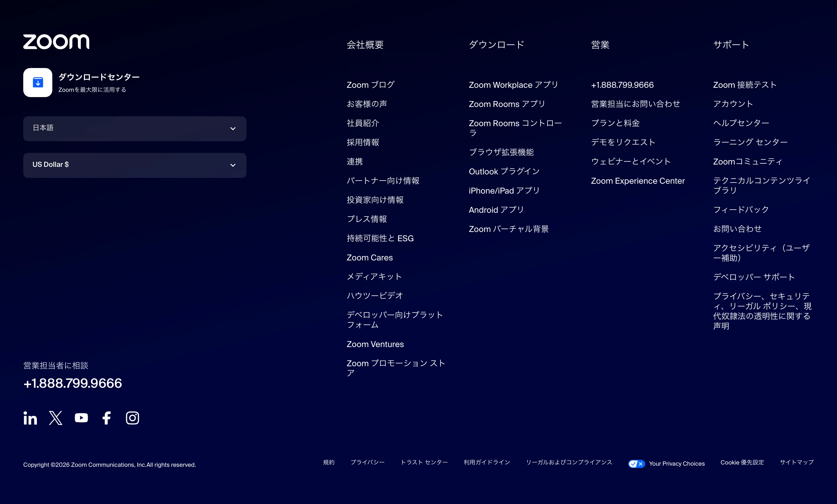Screen dimensions: 837x504
Task: Open 利用ガイドライン footer link
Action: point(487,462)
